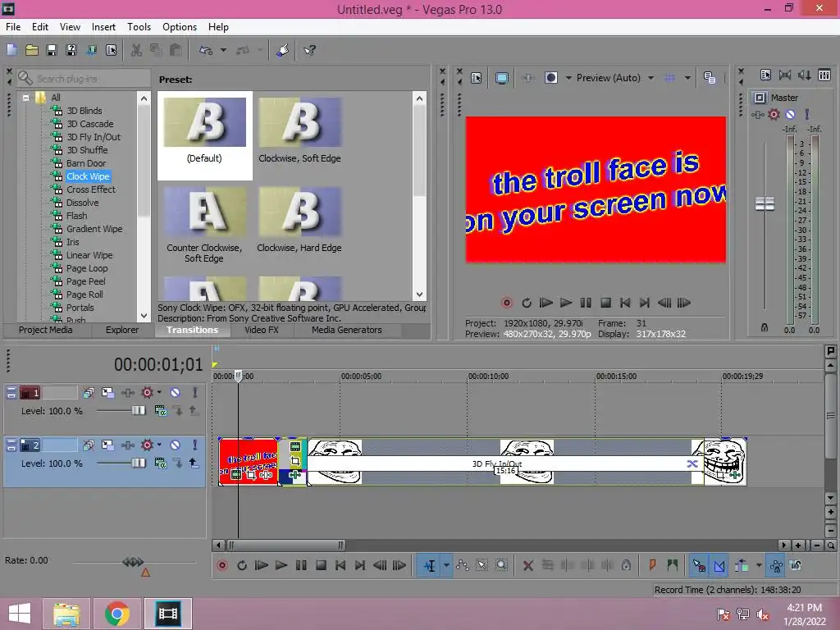The height and width of the screenshot is (630, 840).
Task: Open track 1 FX dropdown arrow
Action: pos(159,393)
